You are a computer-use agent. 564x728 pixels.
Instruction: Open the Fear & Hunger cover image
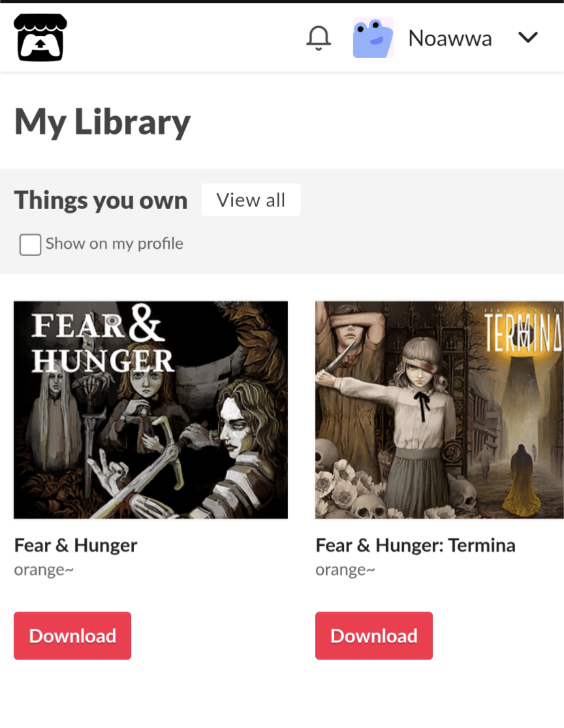(x=151, y=410)
